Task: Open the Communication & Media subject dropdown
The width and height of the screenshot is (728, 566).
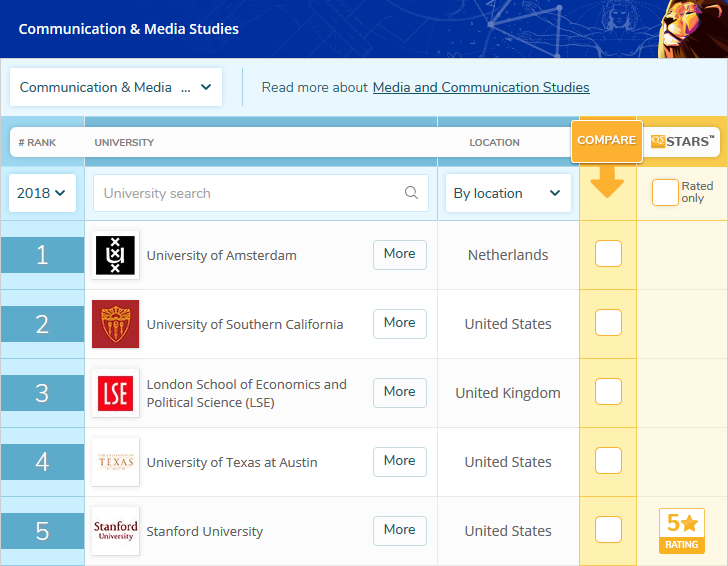Action: pyautogui.click(x=116, y=87)
